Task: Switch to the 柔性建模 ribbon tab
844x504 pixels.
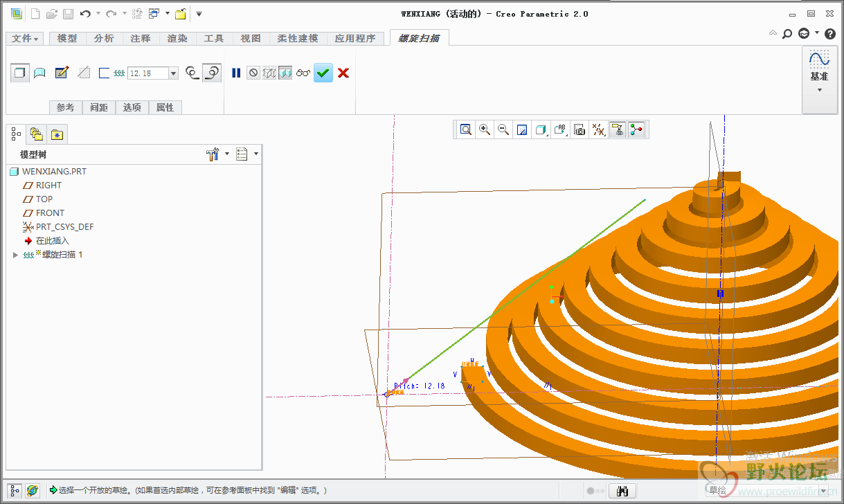Action: [x=298, y=39]
